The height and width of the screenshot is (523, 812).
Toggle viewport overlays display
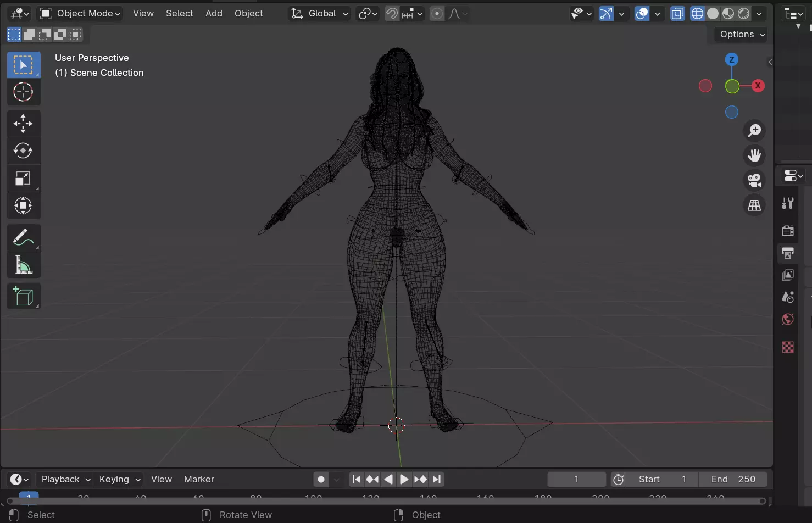[x=642, y=13]
